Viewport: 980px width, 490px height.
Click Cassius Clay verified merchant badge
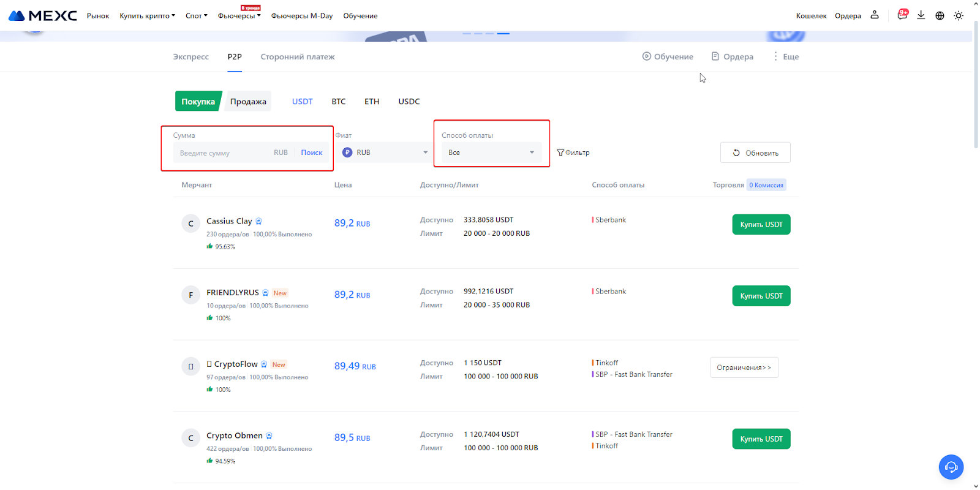[x=258, y=221]
